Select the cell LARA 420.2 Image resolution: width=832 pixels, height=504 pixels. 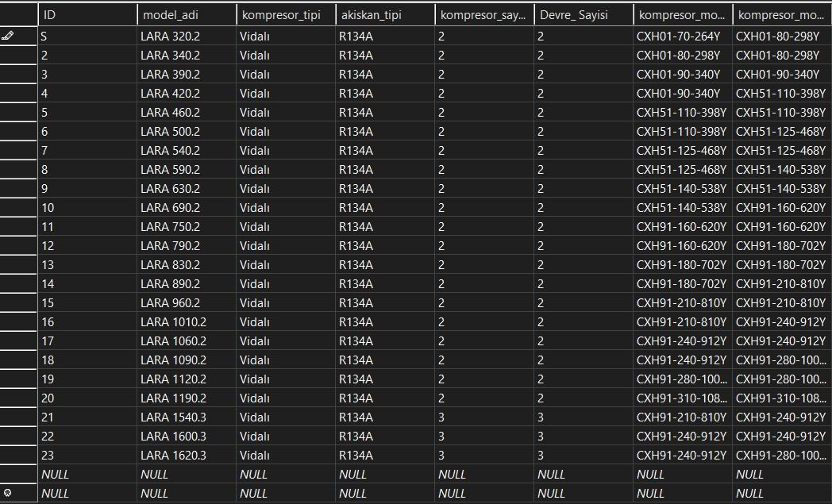(x=187, y=94)
